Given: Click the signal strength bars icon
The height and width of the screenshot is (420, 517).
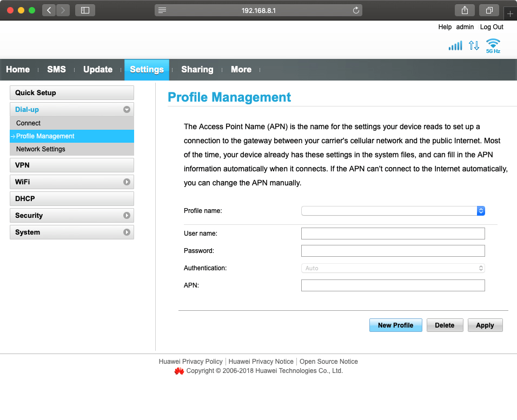Looking at the screenshot, I should (455, 45).
